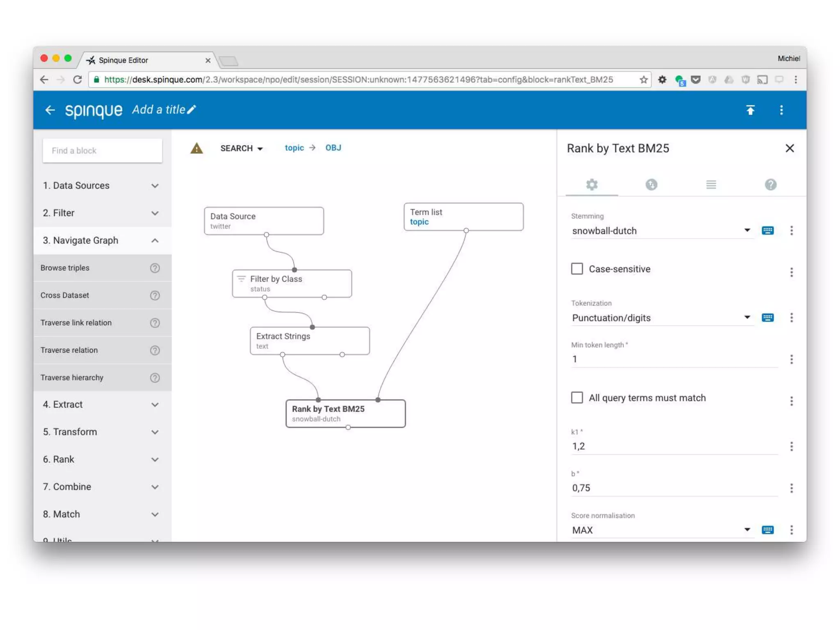The height and width of the screenshot is (630, 840).
Task: Click the keyboard icon beside Score normalisation
Action: pos(767,530)
